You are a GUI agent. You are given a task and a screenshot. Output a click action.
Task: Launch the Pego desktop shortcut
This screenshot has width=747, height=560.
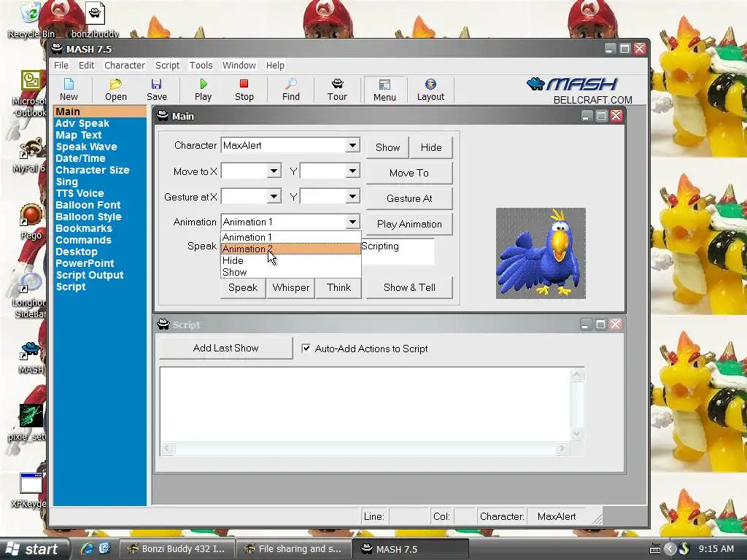point(31,222)
